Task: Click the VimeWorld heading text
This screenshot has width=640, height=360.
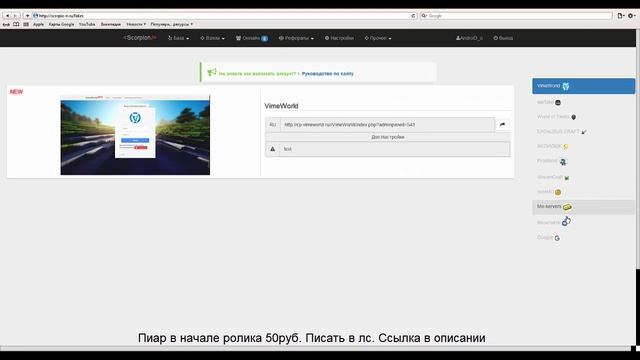Action: pos(281,106)
